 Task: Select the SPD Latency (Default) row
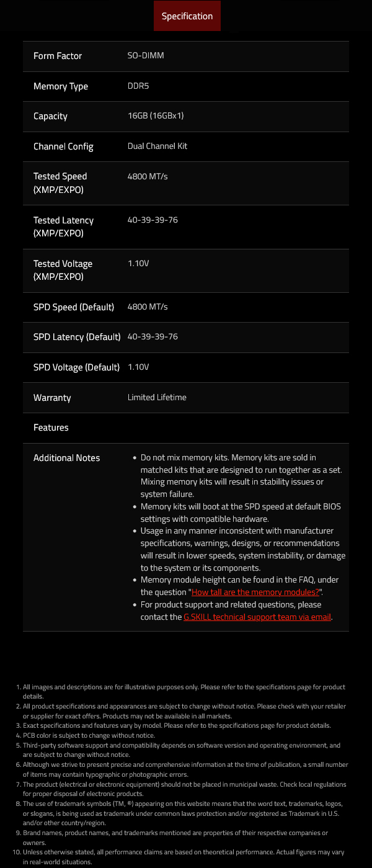tap(186, 337)
